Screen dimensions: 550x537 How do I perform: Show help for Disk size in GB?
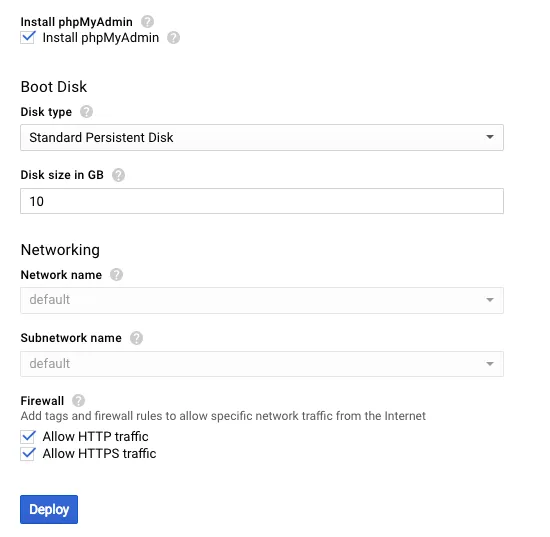pos(118,175)
